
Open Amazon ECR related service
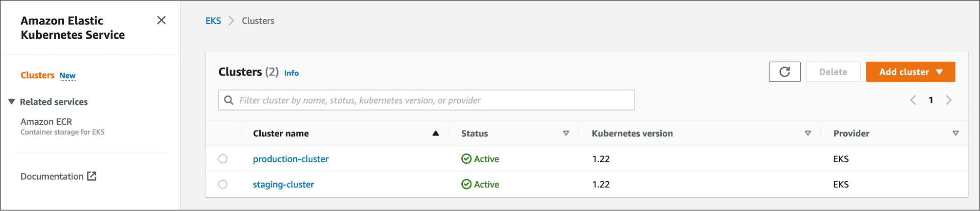pyautogui.click(x=46, y=122)
